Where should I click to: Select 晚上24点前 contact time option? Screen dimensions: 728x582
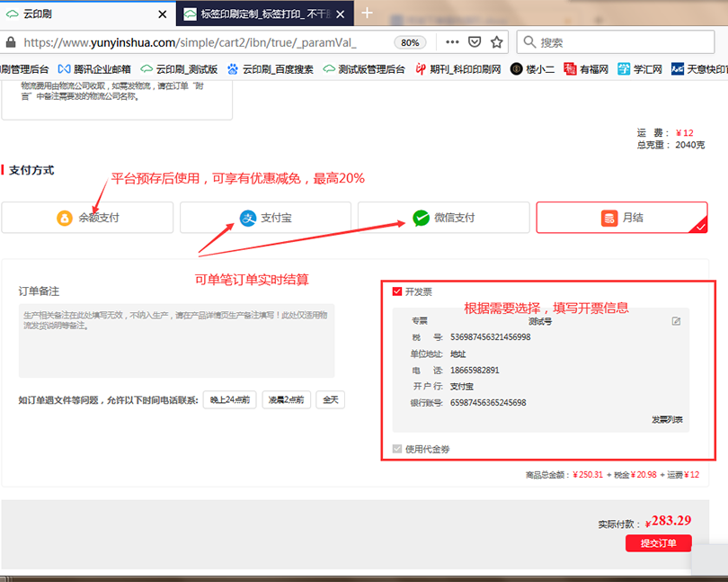pyautogui.click(x=230, y=400)
